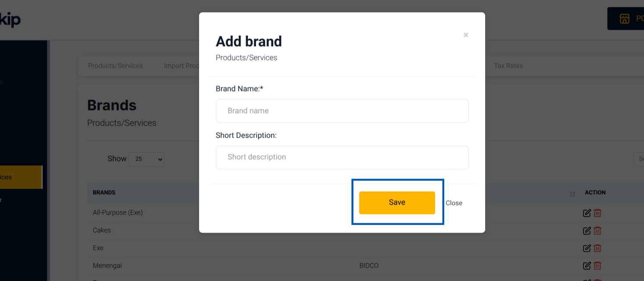Dismiss modal with the X icon

tap(466, 35)
